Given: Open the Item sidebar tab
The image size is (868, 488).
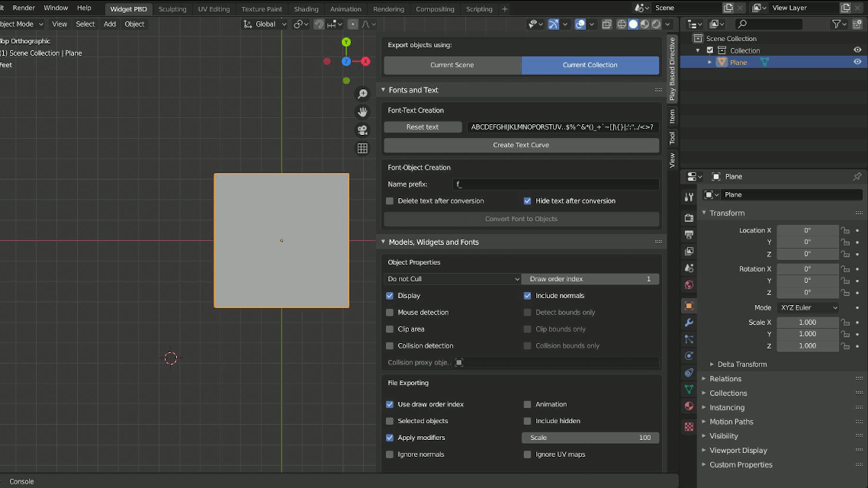Looking at the screenshot, I should (x=672, y=116).
